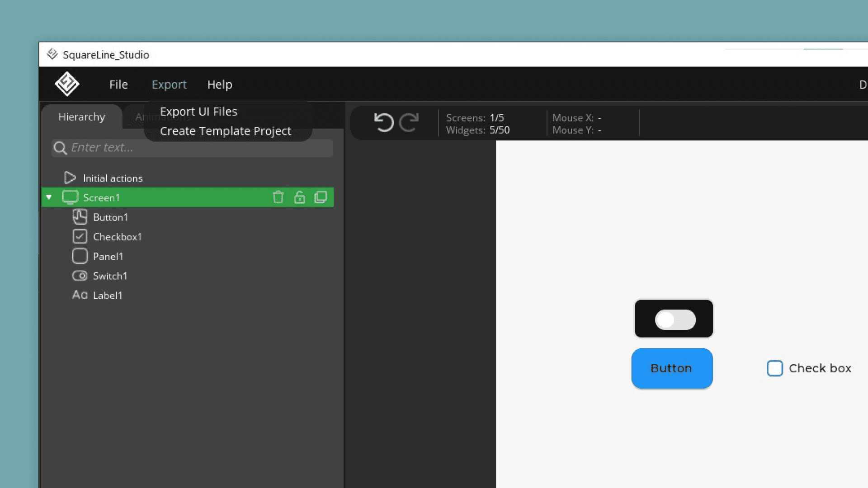The height and width of the screenshot is (488, 868).
Task: Delete Screen1 using the trash icon
Action: point(278,197)
